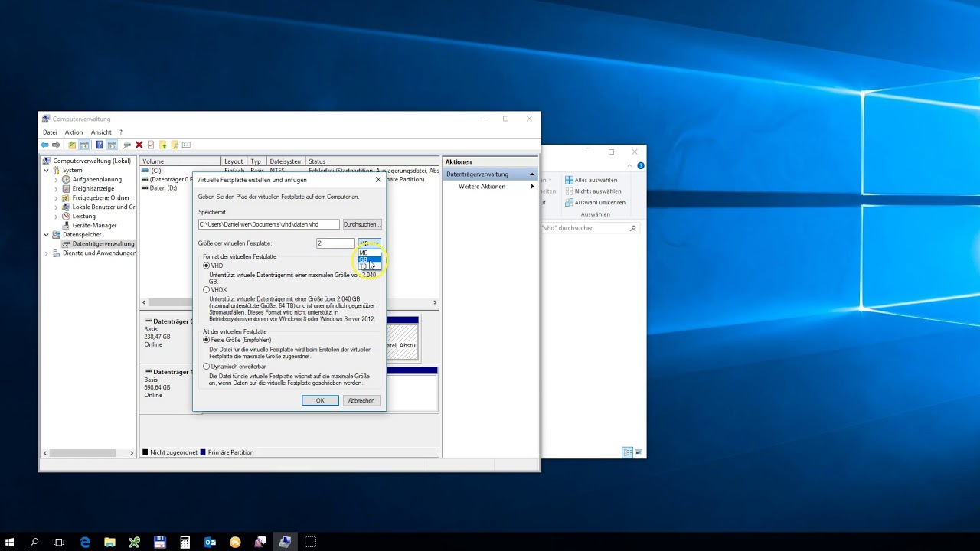Click the "vhd" durchsuchen search box
The height and width of the screenshot is (551, 980).
589,228
